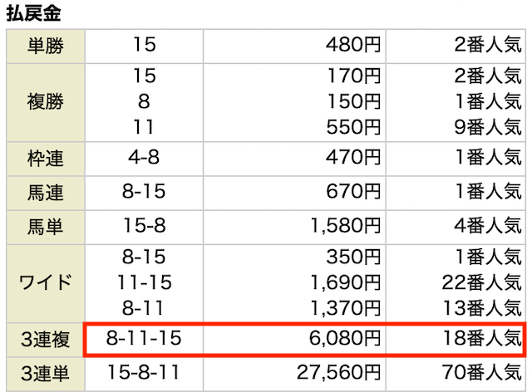The image size is (532, 392).
Task: Click the 馬単 label cell
Action: 46,228
